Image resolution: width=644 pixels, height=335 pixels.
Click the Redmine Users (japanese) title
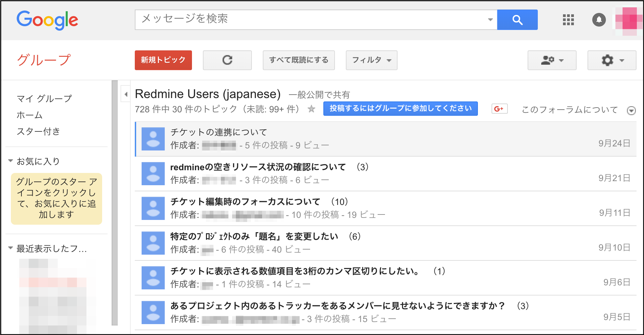click(208, 94)
